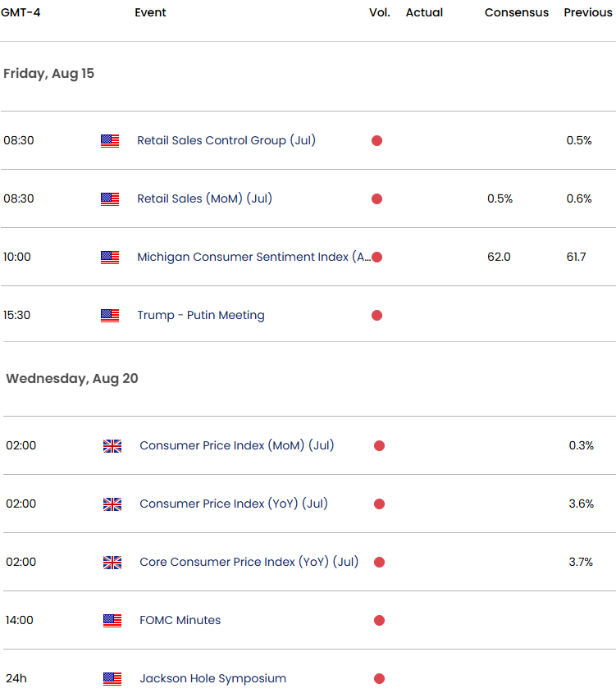
Task: Click US flag next to Jackson Hole Symposium
Action: [112, 679]
